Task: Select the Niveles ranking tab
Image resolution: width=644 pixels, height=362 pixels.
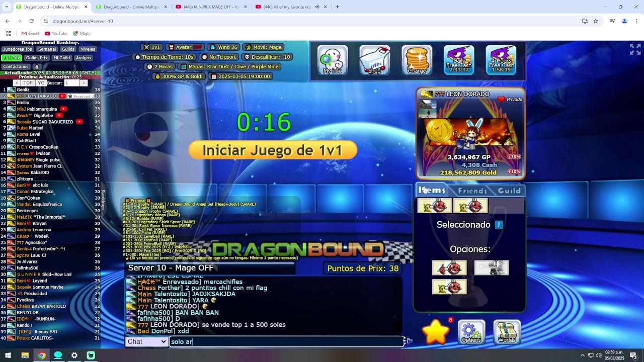Action: pyautogui.click(x=88, y=49)
